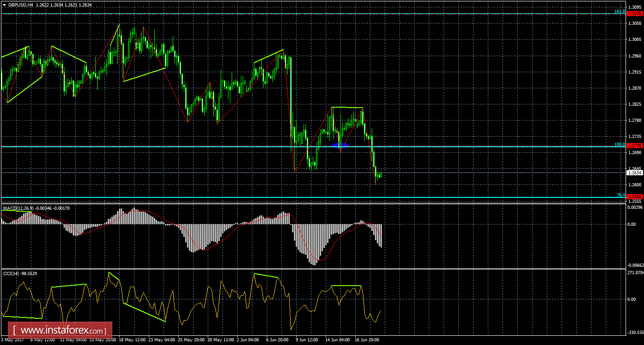Select the CCI(14) -98.5529 indicator label
Viewport: 644px width, 345px height.
tap(20, 273)
